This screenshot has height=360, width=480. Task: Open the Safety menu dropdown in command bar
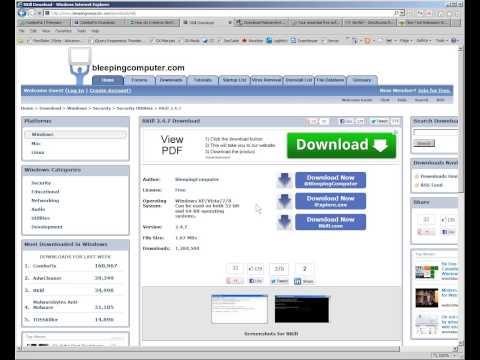(423, 41)
